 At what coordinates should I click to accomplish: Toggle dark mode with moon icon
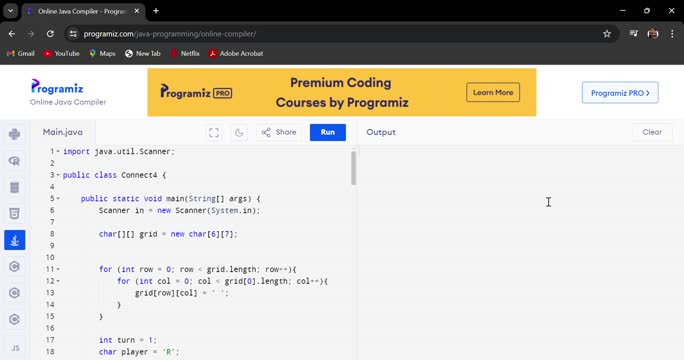click(x=239, y=133)
